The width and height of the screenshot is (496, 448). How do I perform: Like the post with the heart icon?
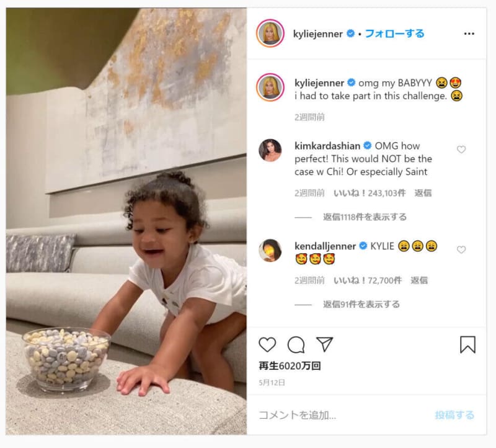267,344
